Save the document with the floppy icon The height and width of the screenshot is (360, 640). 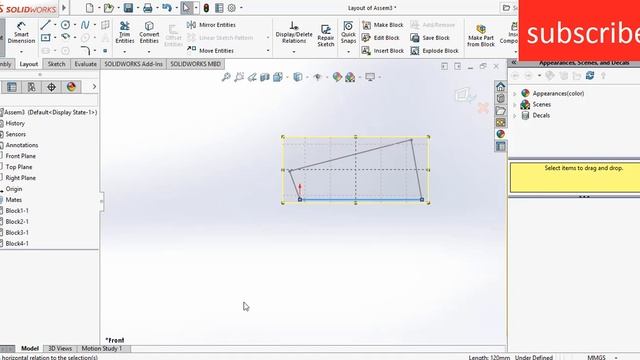click(128, 8)
